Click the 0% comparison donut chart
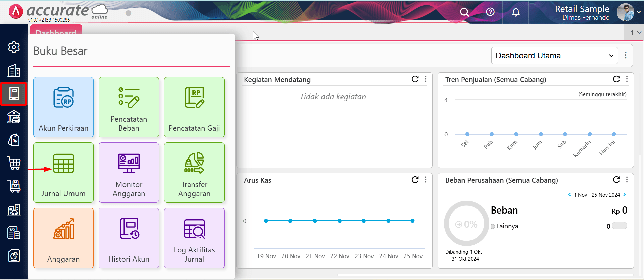644x280 pixels. tap(466, 224)
